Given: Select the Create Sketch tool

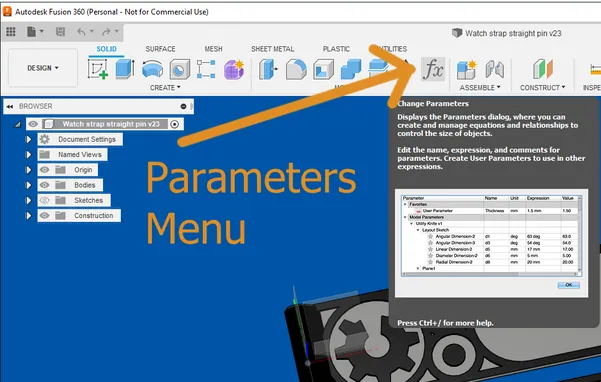Looking at the screenshot, I should pos(98,69).
